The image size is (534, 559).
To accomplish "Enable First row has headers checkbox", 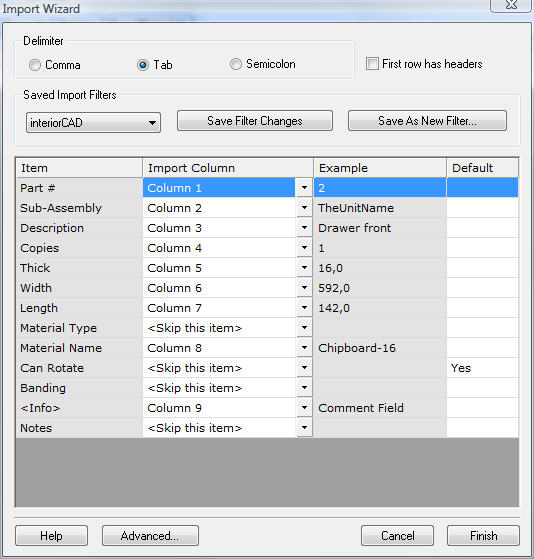I will [x=372, y=64].
